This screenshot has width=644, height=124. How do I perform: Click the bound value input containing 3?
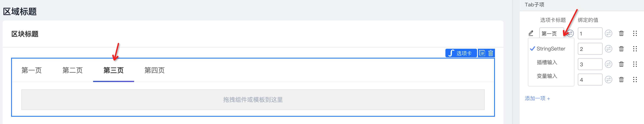click(590, 64)
